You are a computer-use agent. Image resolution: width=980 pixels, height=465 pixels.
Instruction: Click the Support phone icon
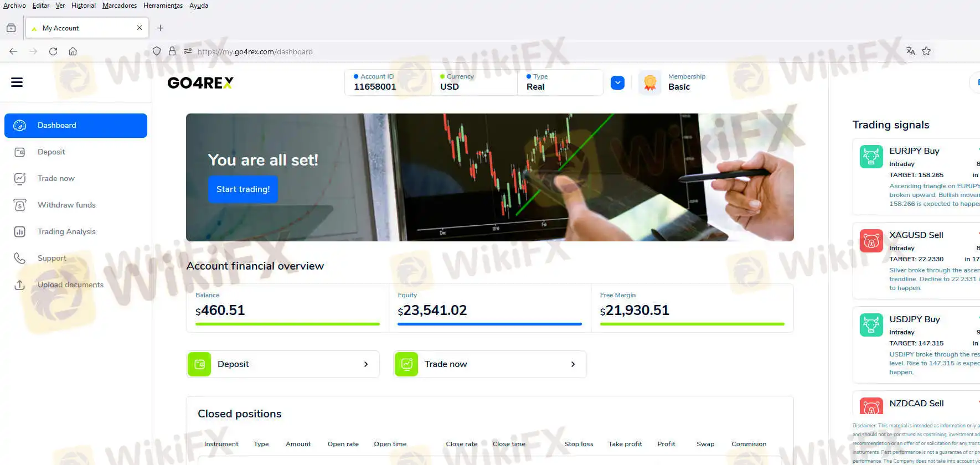(x=19, y=259)
